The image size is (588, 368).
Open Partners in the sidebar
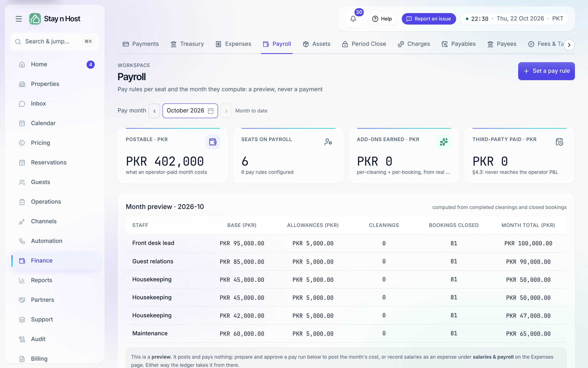(55, 300)
